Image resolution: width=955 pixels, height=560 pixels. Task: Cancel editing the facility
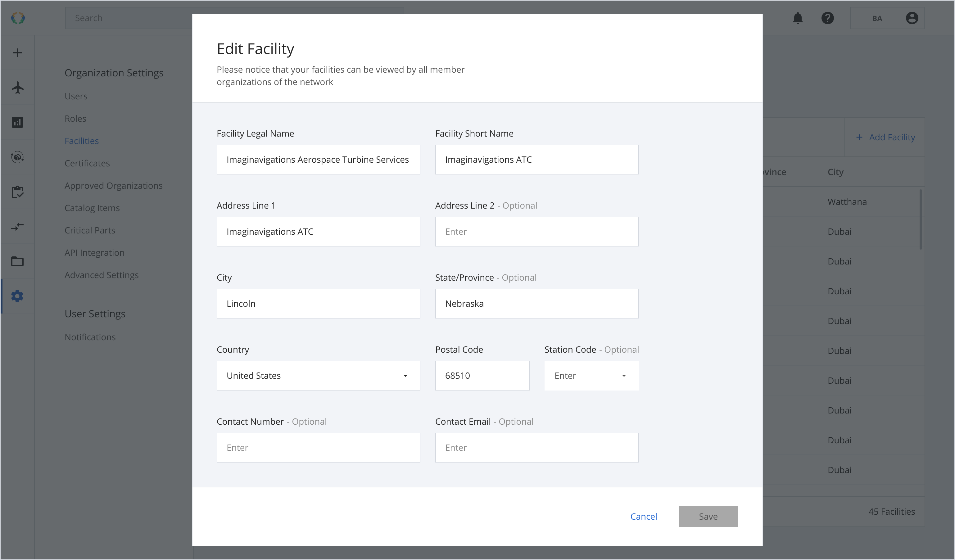(x=644, y=517)
